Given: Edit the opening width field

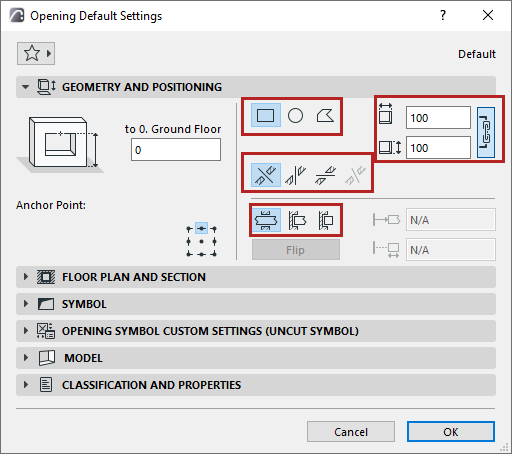Looking at the screenshot, I should (438, 118).
